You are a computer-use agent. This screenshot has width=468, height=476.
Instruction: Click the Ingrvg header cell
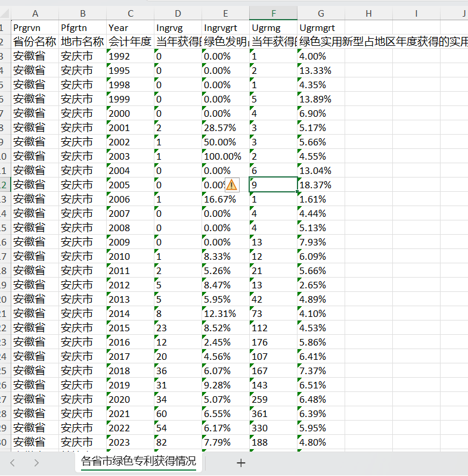[x=178, y=27]
